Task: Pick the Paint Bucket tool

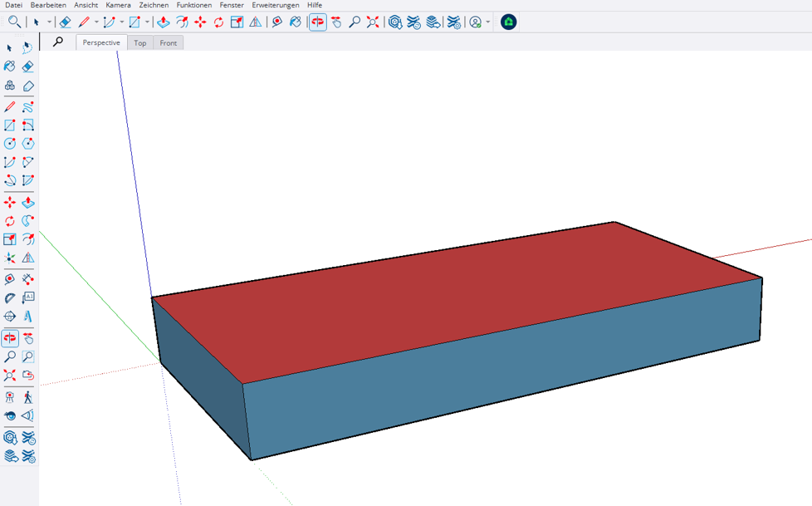Action: [x=10, y=66]
